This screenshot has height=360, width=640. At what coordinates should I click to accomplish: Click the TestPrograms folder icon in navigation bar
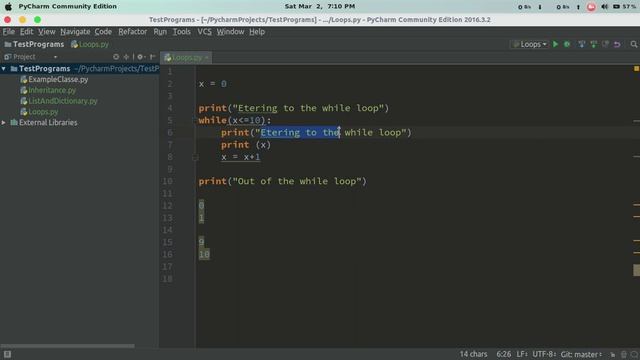click(8, 44)
